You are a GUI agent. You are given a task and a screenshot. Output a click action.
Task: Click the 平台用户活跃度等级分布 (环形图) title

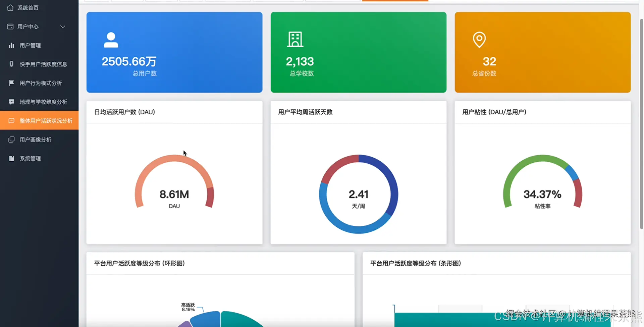140,263
